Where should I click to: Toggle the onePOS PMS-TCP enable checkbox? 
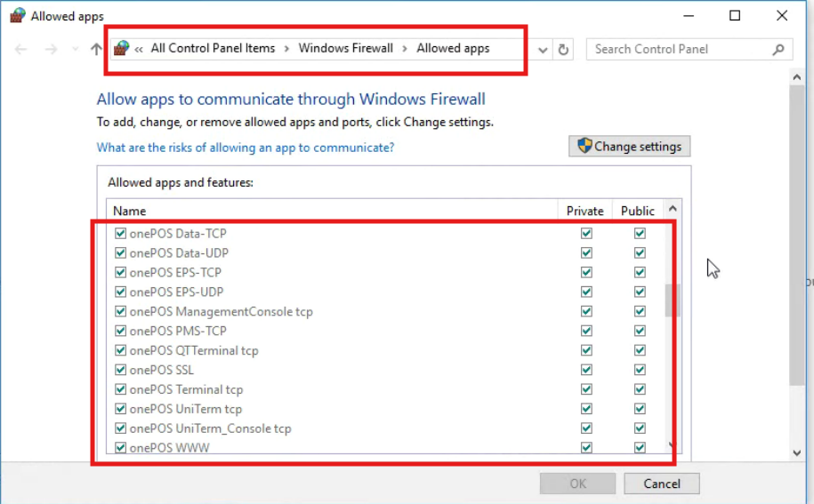click(120, 331)
